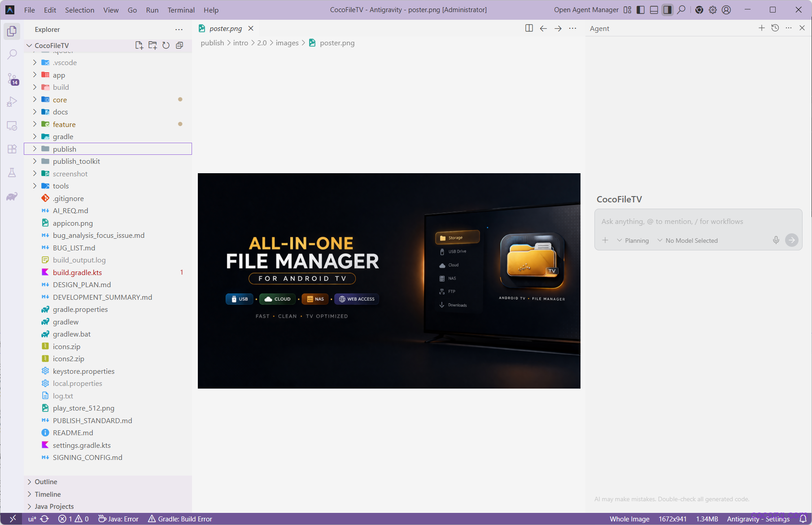
Task: Open the Remote Explorer view
Action: [12, 126]
